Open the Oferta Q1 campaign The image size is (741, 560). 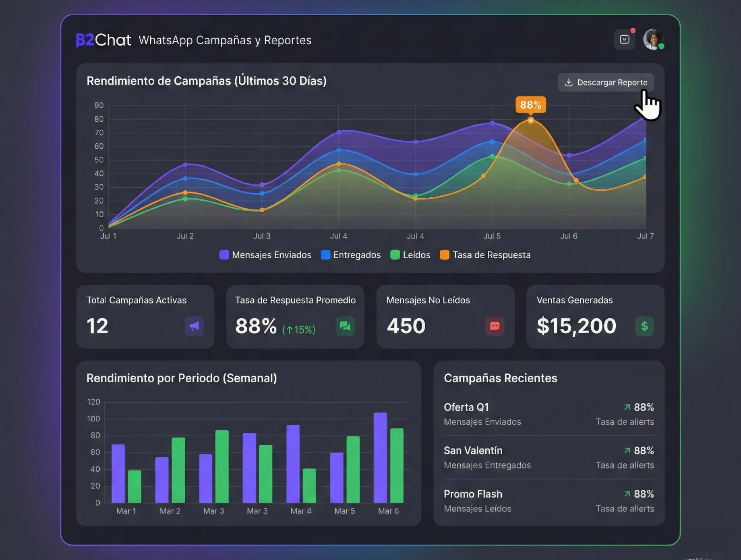[466, 407]
